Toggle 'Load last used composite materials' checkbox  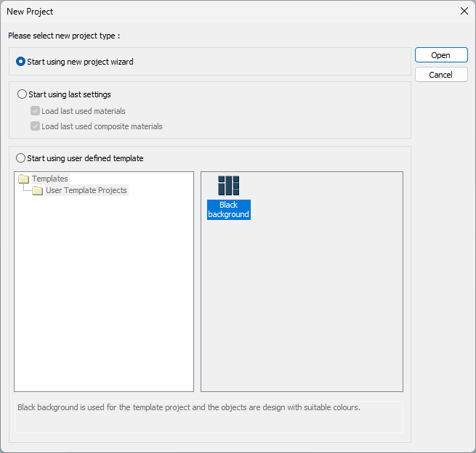[x=35, y=126]
